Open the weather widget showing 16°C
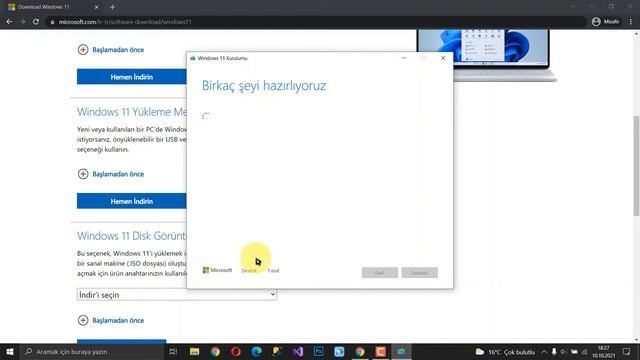Viewport: 640px width, 360px height. click(x=505, y=352)
